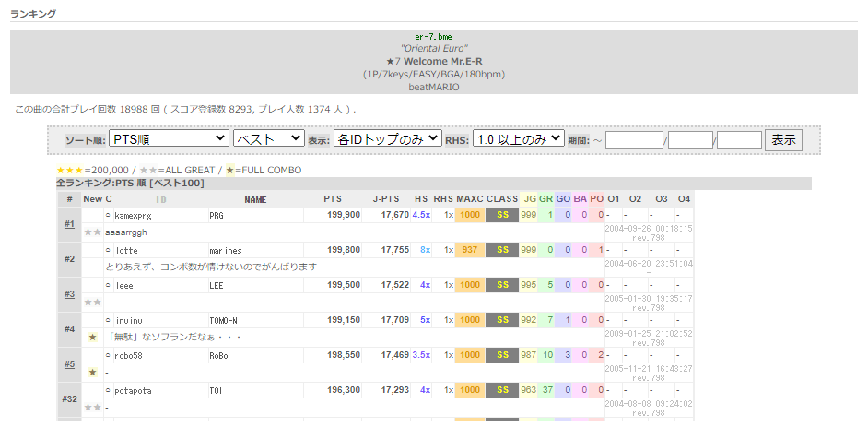This screenshot has width=868, height=428.
Task: Click the NAME column header
Action: [255, 199]
